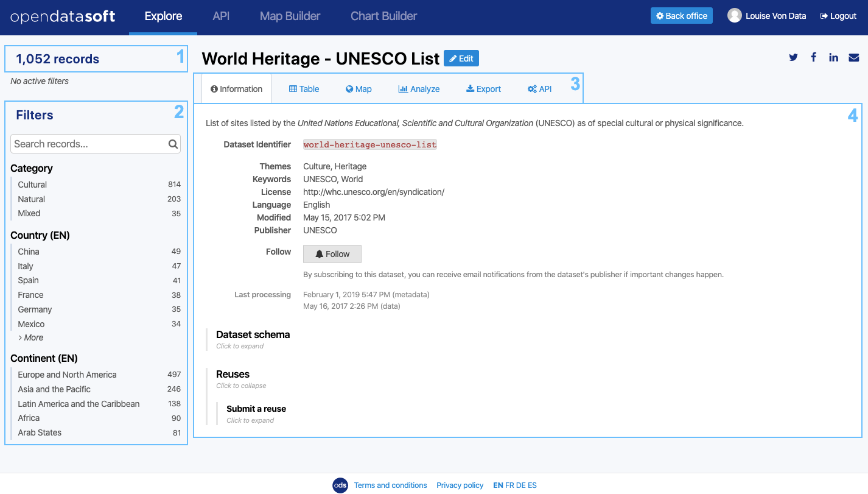
Task: Click the opendatasoft logo
Action: (x=63, y=16)
